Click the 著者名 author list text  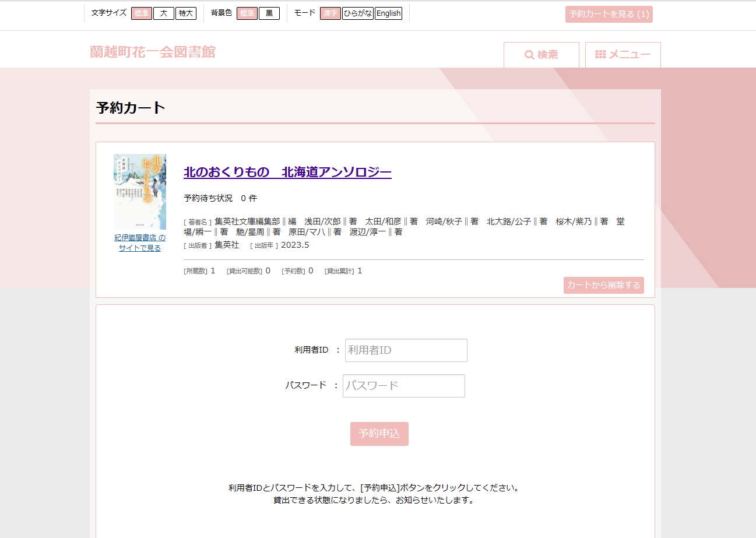click(x=404, y=227)
